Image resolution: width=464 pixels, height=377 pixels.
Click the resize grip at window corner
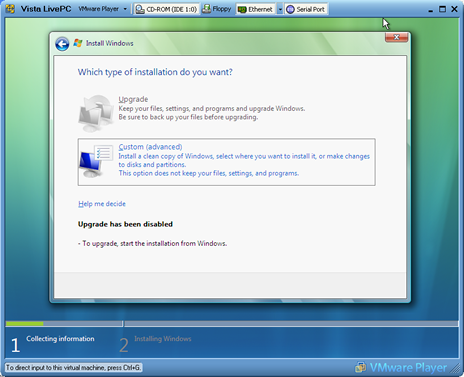click(455, 368)
